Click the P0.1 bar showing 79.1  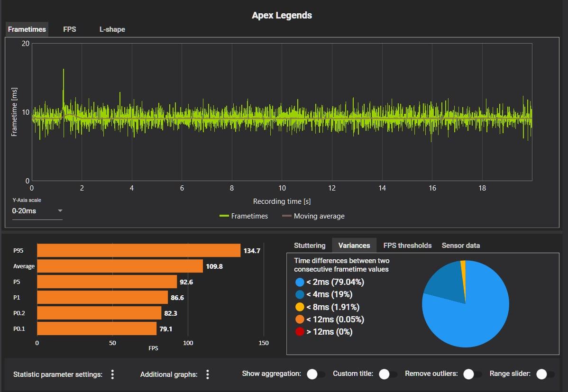(97, 328)
